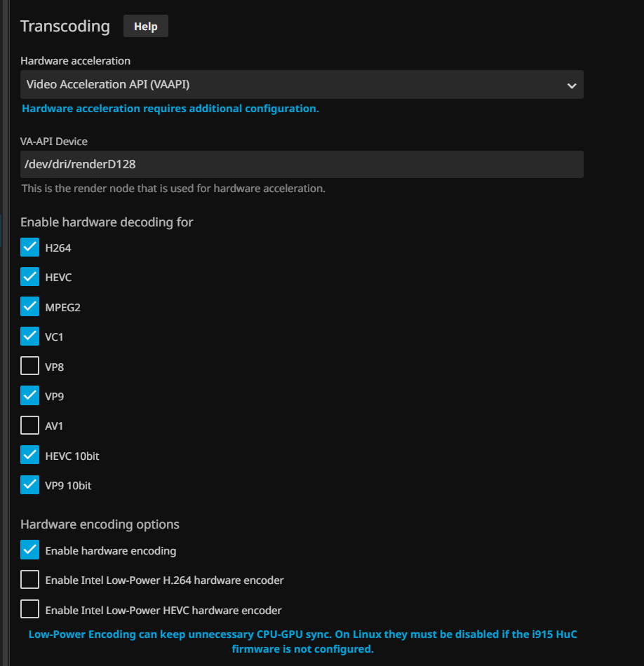The height and width of the screenshot is (666, 644).
Task: Click the 'Hardware acceleration requires additional configuration' notice
Action: [170, 109]
